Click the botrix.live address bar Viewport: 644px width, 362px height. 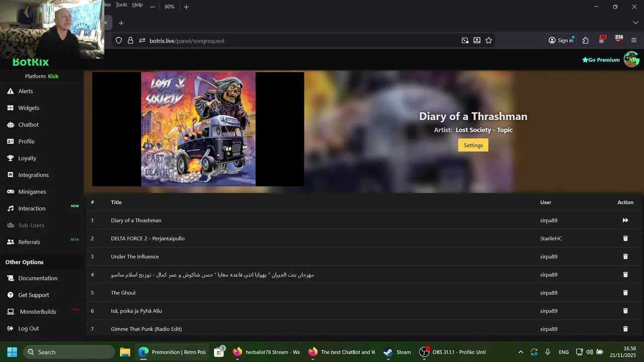coord(302,41)
